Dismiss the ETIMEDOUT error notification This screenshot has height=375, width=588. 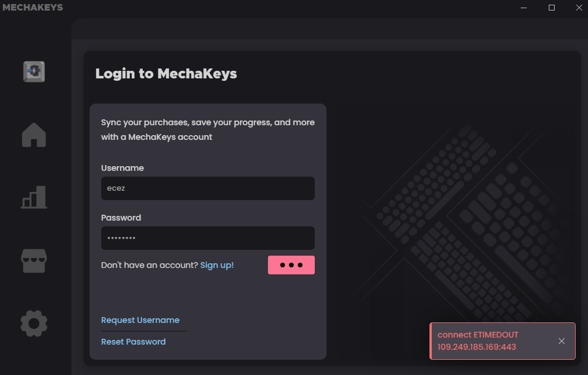point(562,341)
